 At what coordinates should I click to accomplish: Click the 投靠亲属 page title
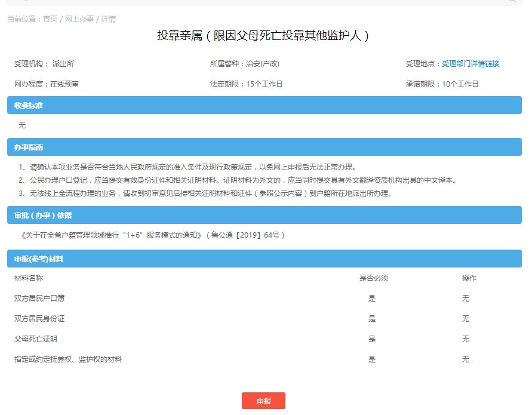264,36
